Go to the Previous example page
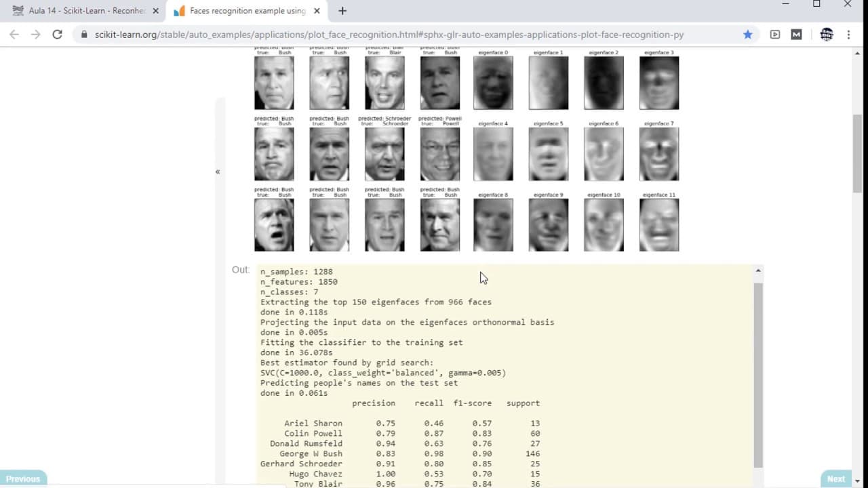Image resolution: width=868 pixels, height=488 pixels. [x=23, y=479]
